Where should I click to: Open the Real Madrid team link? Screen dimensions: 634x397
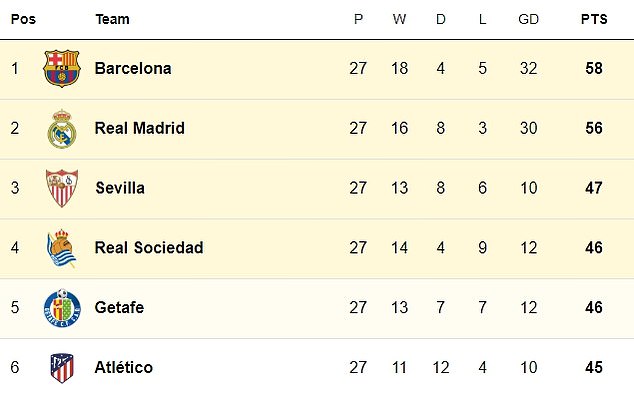[139, 128]
